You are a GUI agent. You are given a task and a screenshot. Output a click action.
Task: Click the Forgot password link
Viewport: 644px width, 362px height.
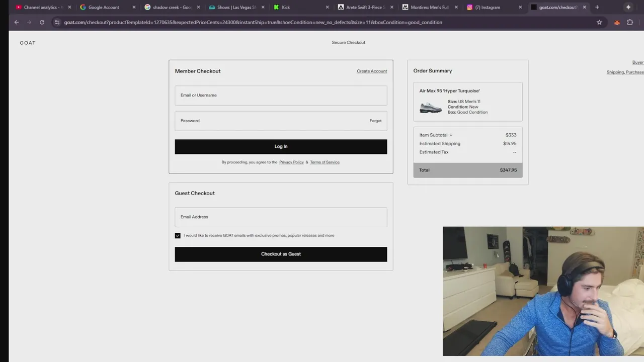pyautogui.click(x=375, y=121)
